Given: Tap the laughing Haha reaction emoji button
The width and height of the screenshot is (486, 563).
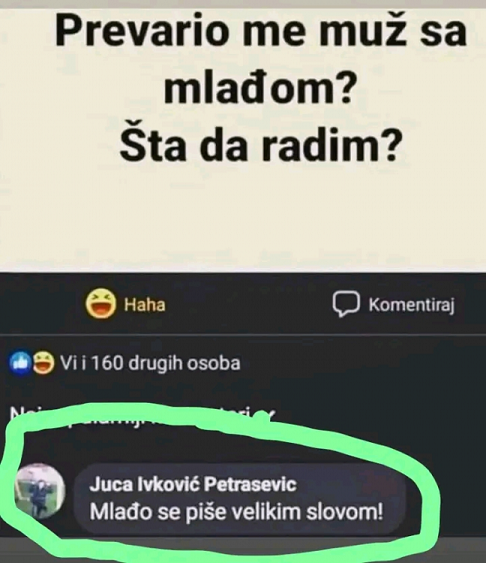Looking at the screenshot, I should (x=101, y=304).
